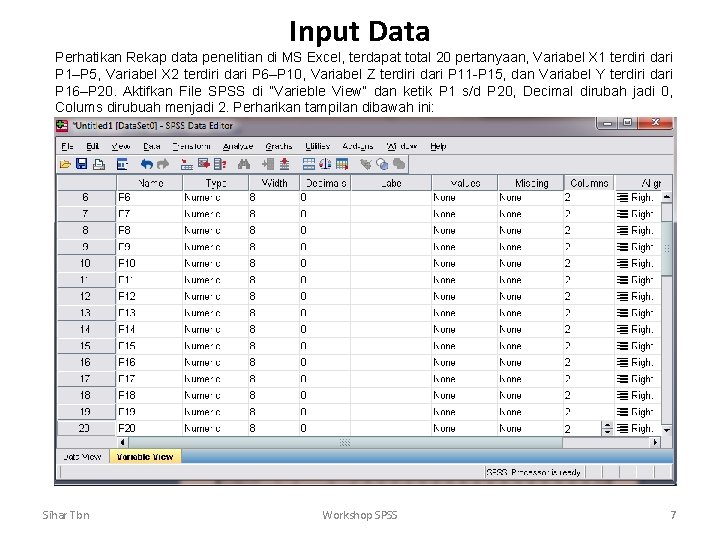This screenshot has width=720, height=540.
Task: Click the Columns cell in row 15
Action: click(589, 346)
